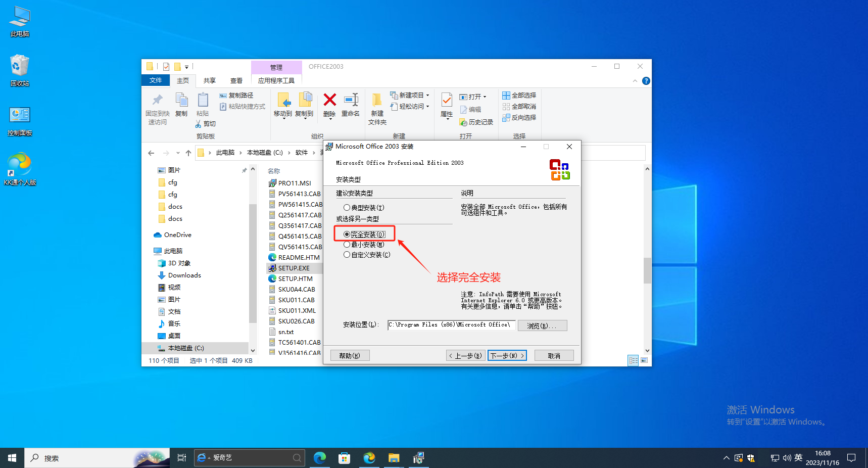Switch to details view icon
Screen dimensions: 868x468
633,360
